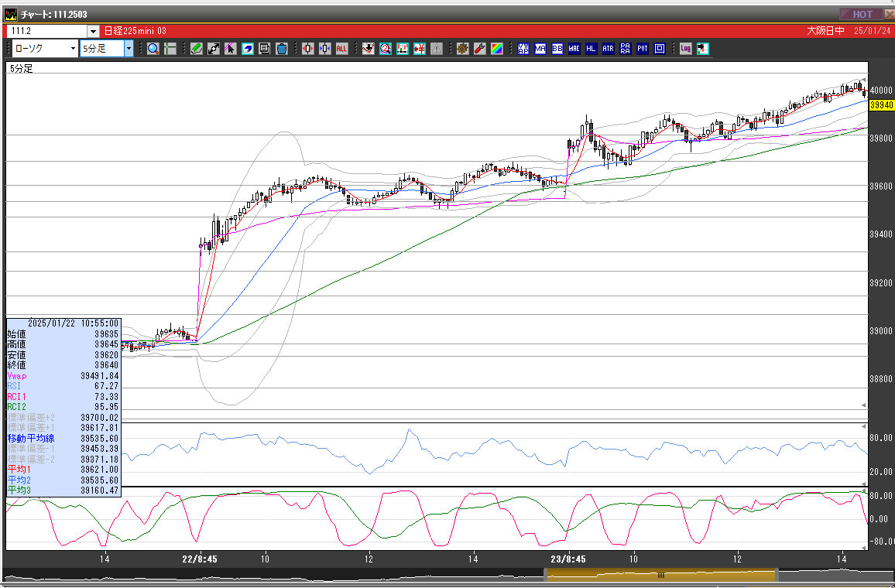The width and height of the screenshot is (895, 588).
Task: Click the HOT button in title bar
Action: (862, 14)
